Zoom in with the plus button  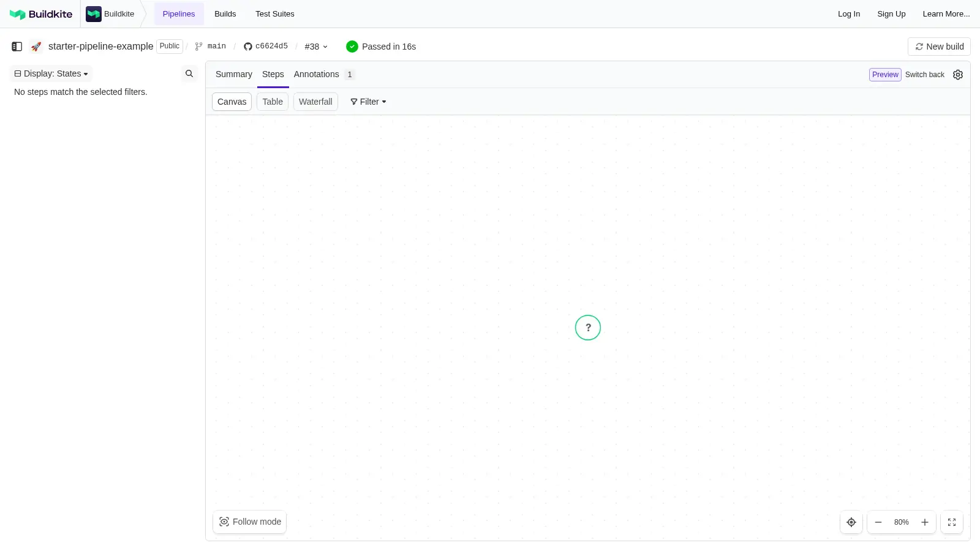925,522
